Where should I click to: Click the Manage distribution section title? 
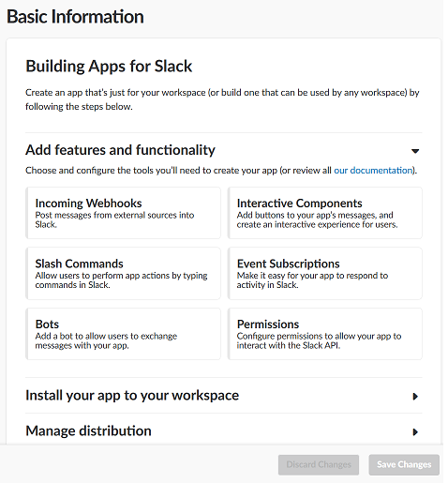88,431
